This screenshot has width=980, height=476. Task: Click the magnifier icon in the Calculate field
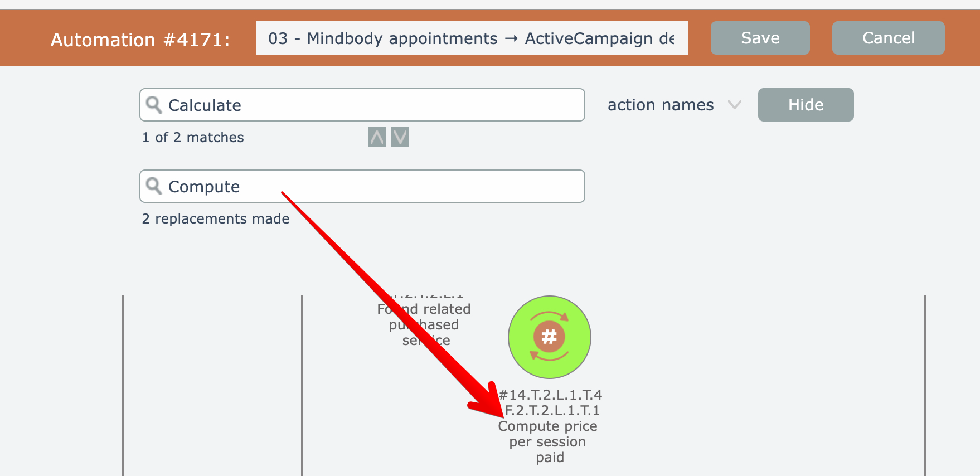(153, 105)
